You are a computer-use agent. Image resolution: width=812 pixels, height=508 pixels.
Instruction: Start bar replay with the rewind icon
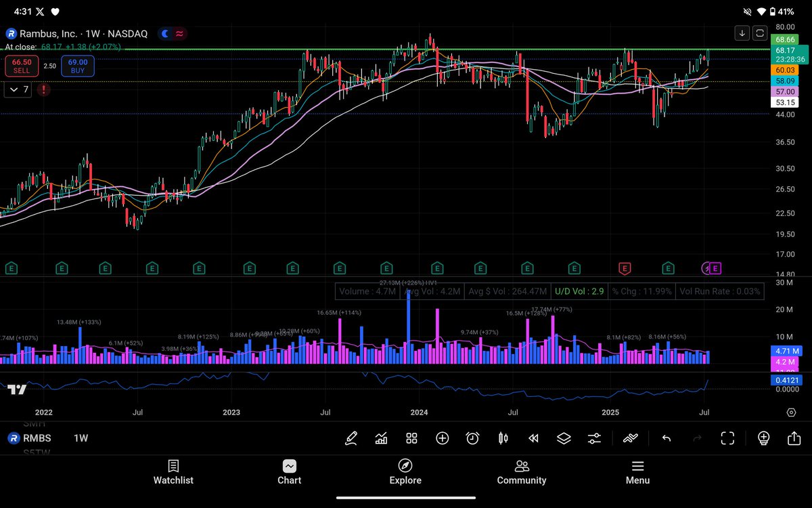[x=533, y=438]
